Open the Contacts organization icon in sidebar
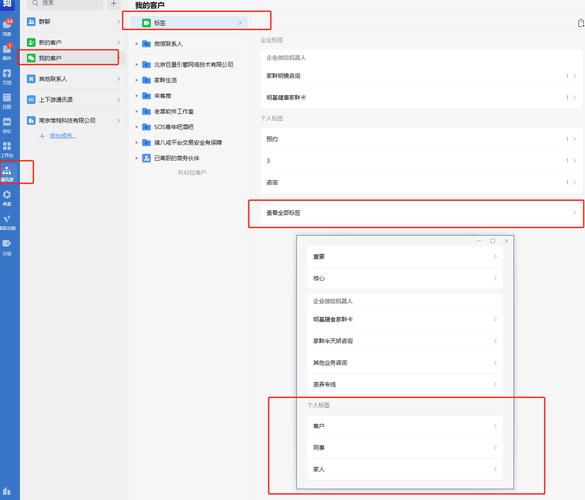The width and height of the screenshot is (585, 500). (x=7, y=174)
